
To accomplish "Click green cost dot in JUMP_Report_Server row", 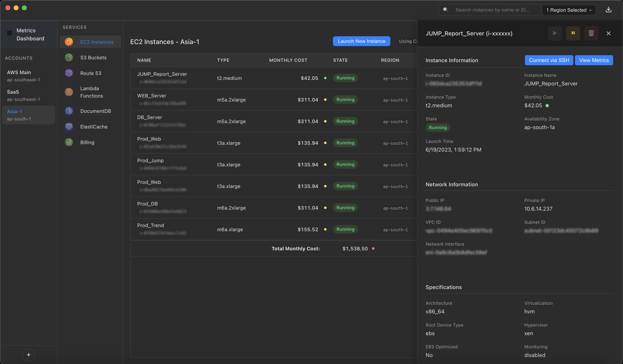I will [x=325, y=78].
